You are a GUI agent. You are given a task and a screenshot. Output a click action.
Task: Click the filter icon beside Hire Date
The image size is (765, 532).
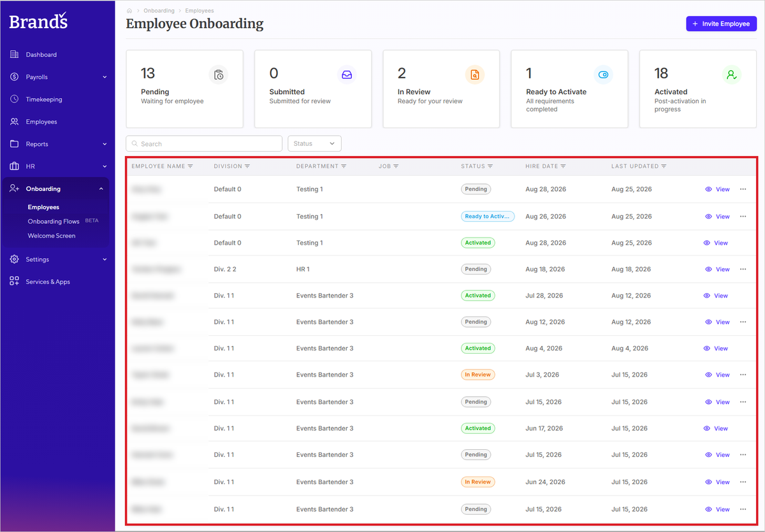563,166
